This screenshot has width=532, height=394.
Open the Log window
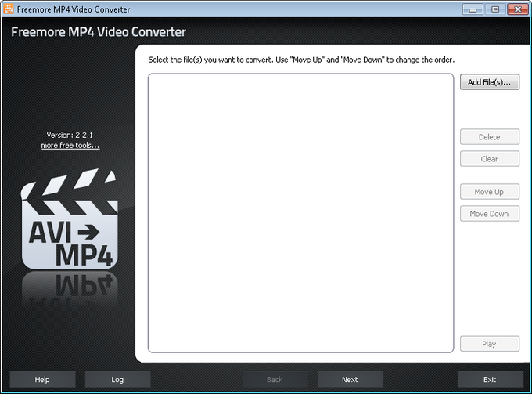[117, 379]
